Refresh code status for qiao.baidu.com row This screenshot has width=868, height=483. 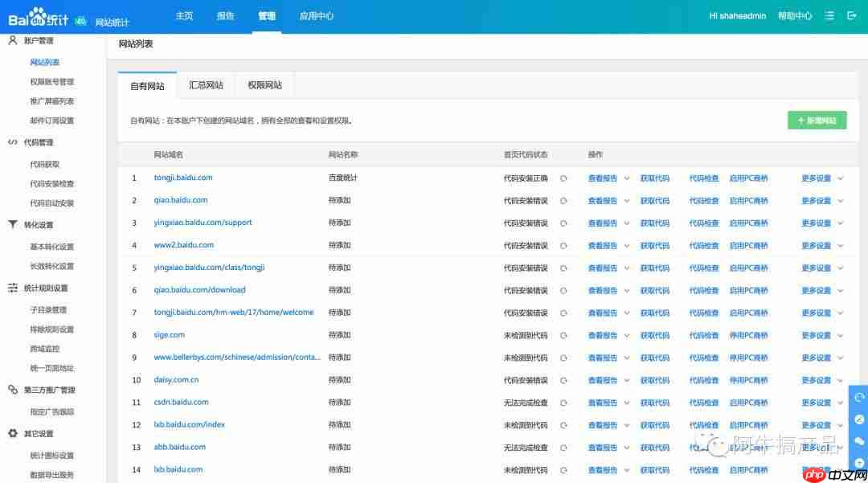pos(563,201)
